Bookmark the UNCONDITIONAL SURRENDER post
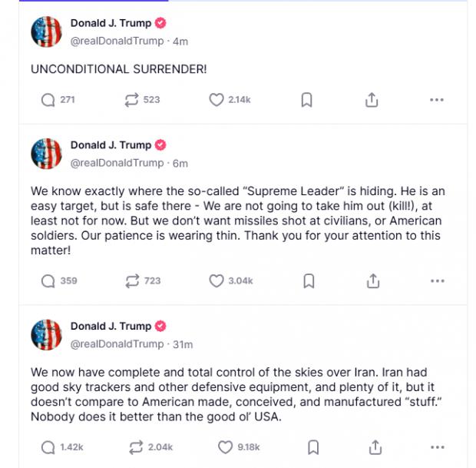 (x=306, y=100)
